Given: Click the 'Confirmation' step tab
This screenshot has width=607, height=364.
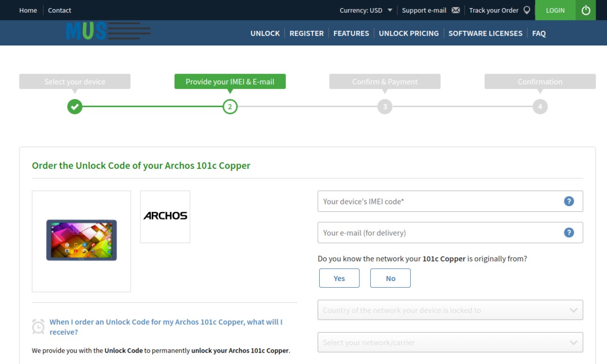Looking at the screenshot, I should coord(540,82).
